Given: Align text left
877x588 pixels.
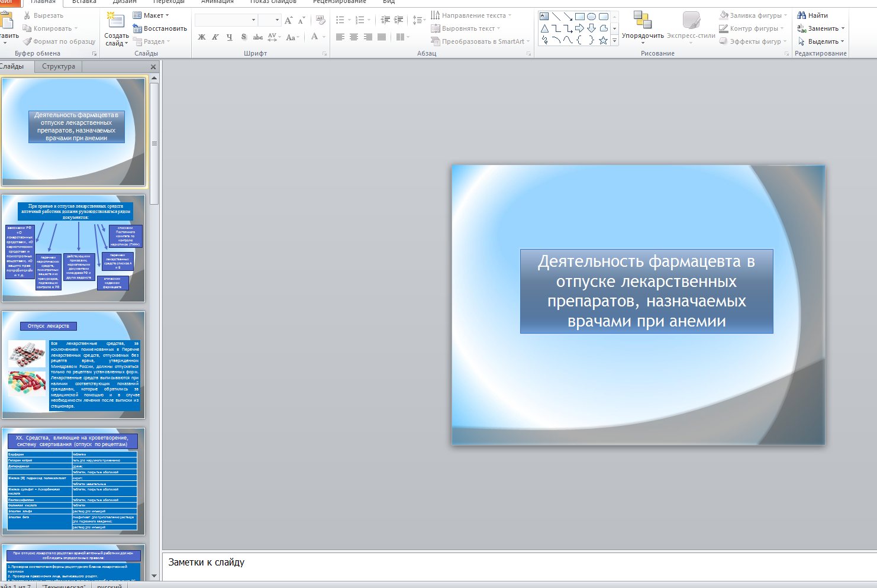Looking at the screenshot, I should 340,37.
